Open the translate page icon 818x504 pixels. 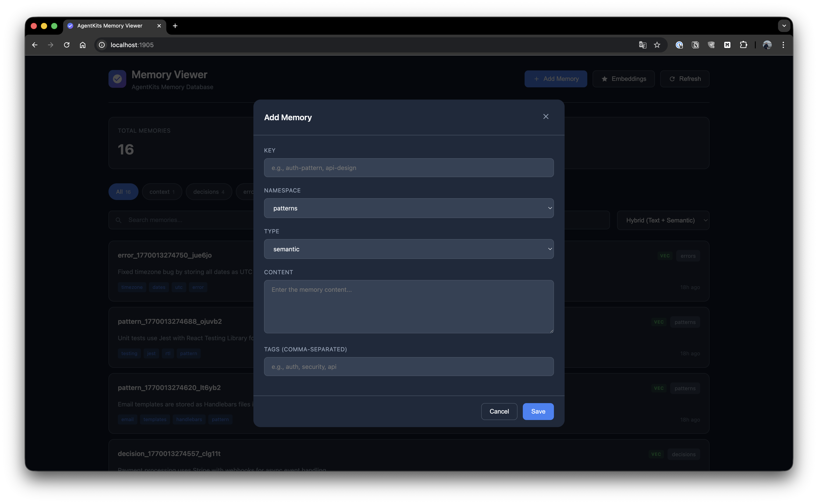click(x=642, y=45)
